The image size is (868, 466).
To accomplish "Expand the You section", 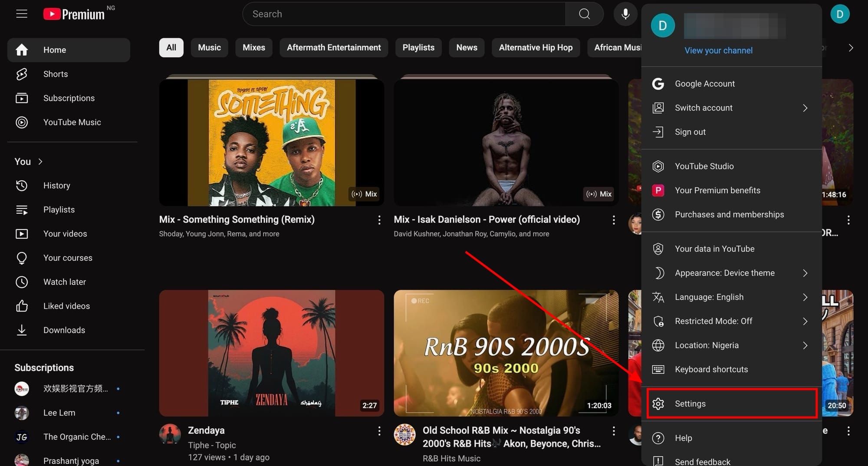I will (x=29, y=162).
